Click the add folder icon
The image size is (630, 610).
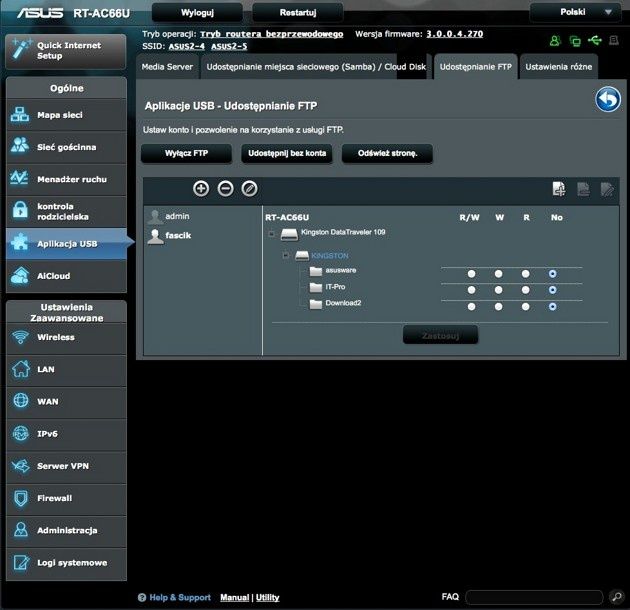(559, 189)
